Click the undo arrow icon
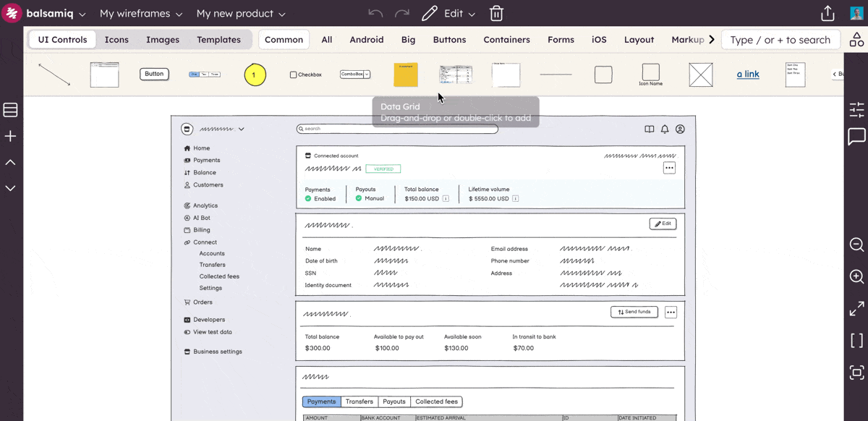The height and width of the screenshot is (421, 868). (x=375, y=14)
